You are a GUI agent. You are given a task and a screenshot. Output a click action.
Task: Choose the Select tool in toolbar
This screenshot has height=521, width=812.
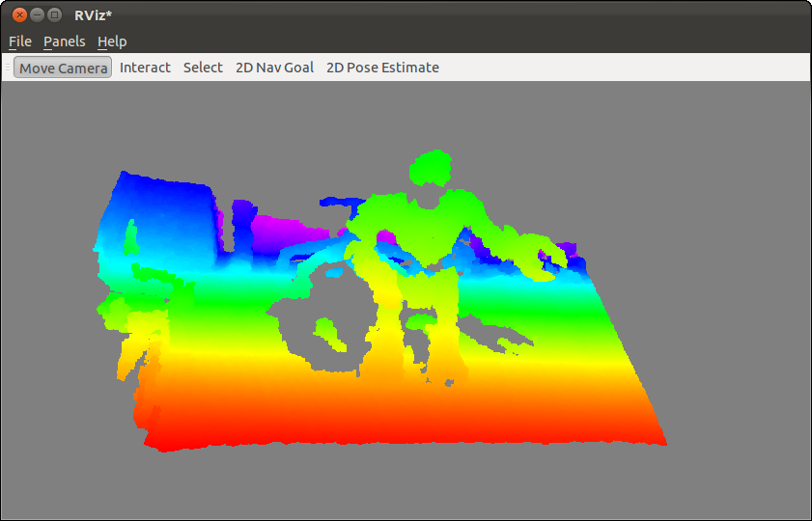click(203, 68)
